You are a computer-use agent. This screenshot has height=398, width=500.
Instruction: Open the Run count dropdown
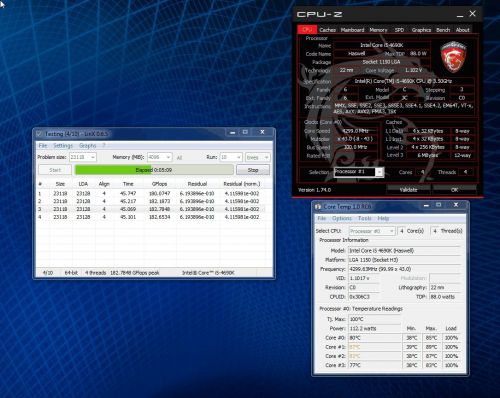239,157
